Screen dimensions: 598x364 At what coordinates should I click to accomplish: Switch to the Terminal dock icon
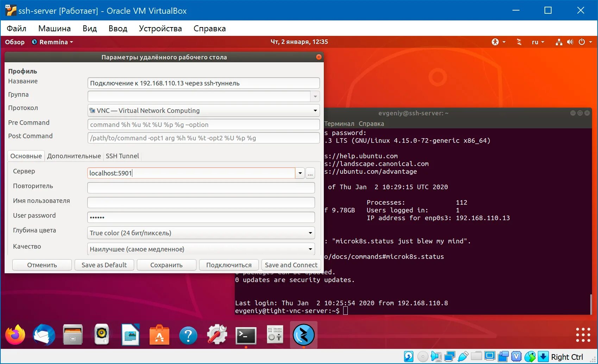coord(246,336)
